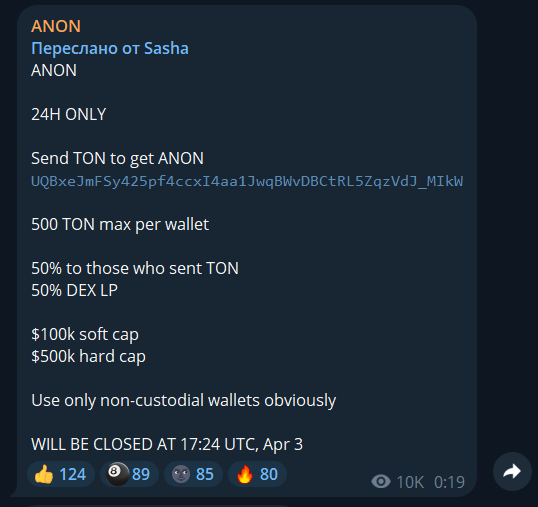538x507 pixels.
Task: Click the '24H ONLY' text line
Action: [69, 114]
